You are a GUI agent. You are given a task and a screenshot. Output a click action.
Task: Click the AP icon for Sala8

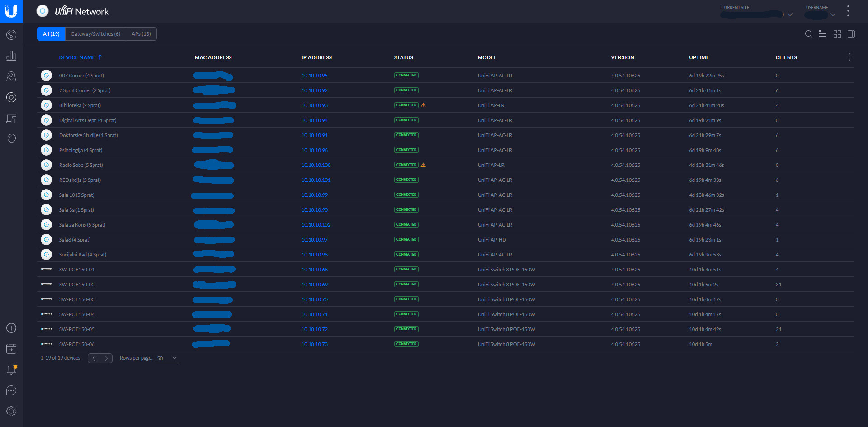[x=46, y=240]
